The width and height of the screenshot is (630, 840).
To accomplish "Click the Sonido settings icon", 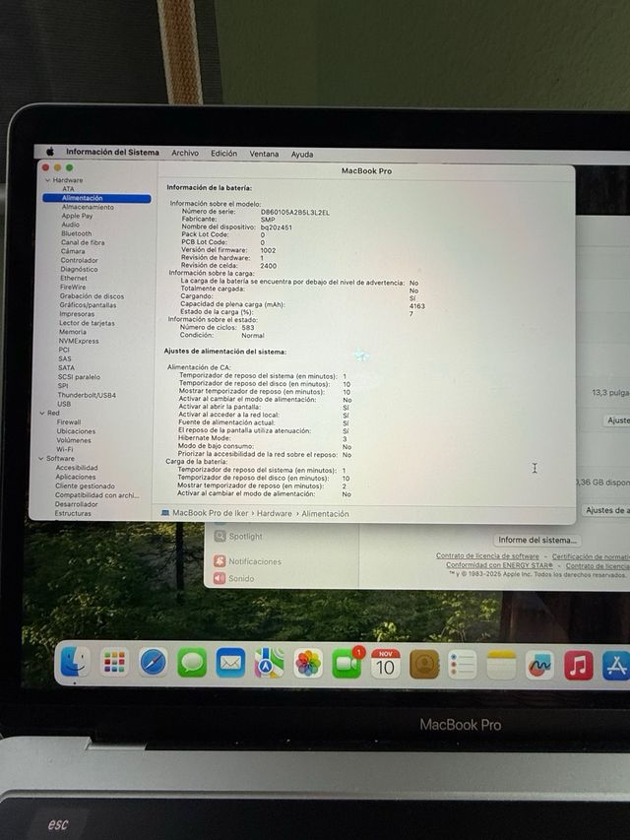I will (x=220, y=578).
